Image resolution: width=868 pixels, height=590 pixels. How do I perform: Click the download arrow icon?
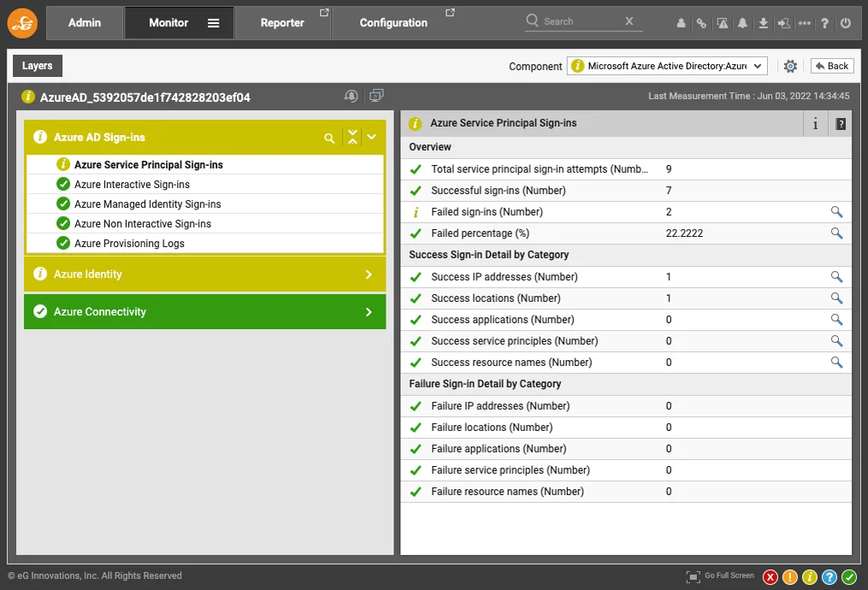[764, 23]
